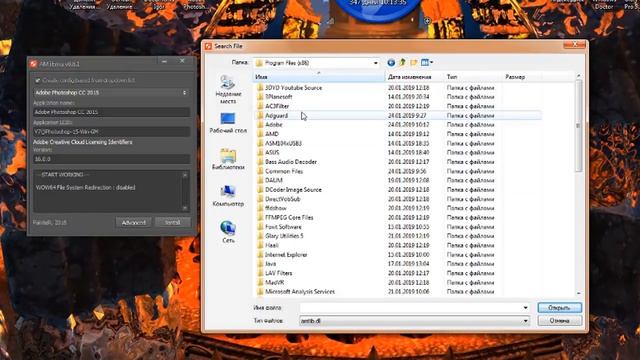Focus the Имя файла text field

point(411,308)
